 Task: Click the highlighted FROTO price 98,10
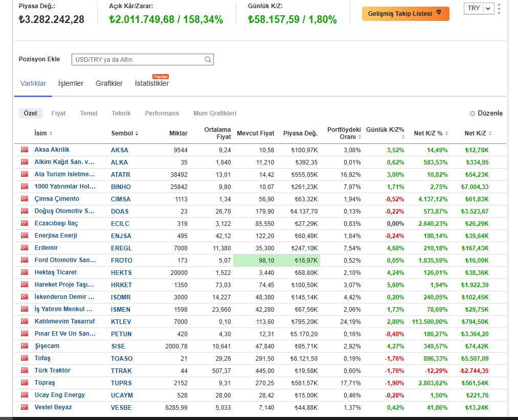266,261
